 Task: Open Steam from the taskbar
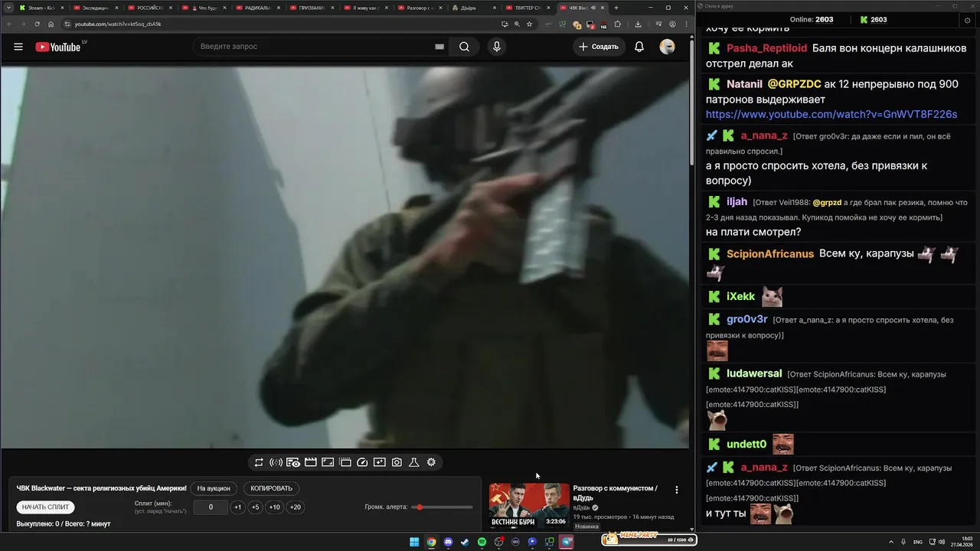coord(465,542)
